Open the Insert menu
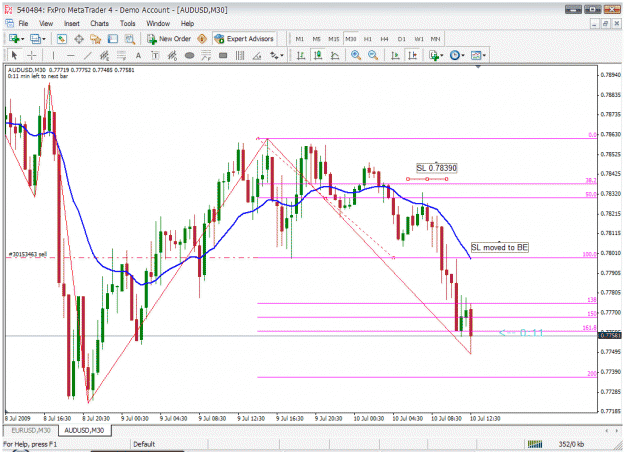 (72, 24)
